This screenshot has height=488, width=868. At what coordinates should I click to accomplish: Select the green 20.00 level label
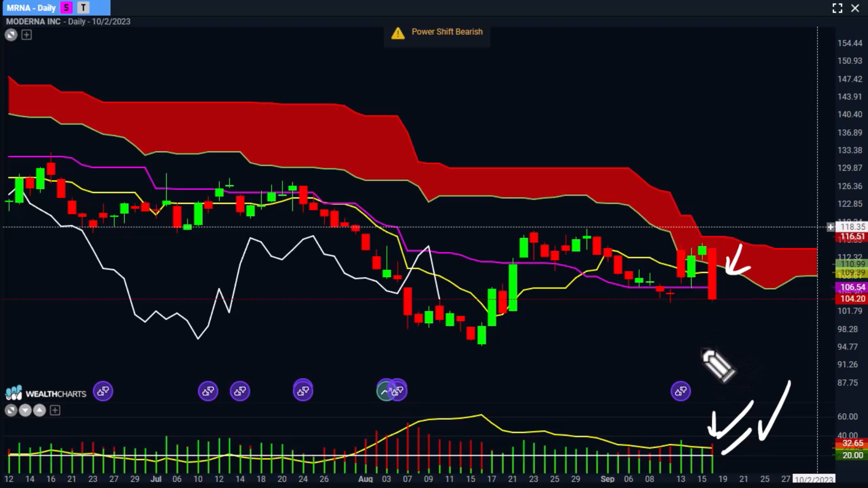tap(852, 455)
